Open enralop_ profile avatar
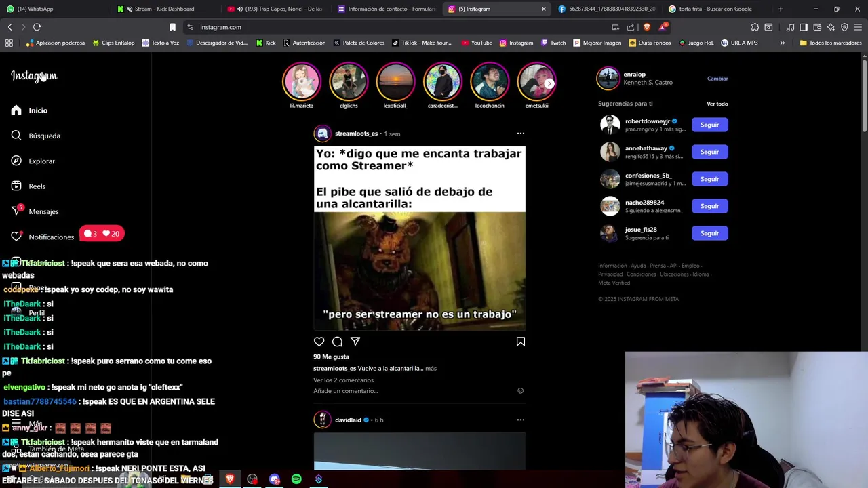The height and width of the screenshot is (488, 868). pyautogui.click(x=608, y=79)
